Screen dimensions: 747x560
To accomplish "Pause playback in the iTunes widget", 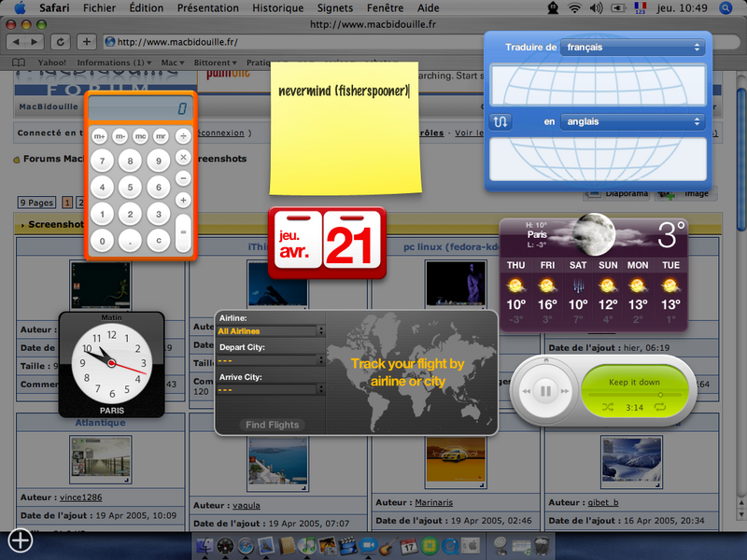I will pyautogui.click(x=545, y=391).
